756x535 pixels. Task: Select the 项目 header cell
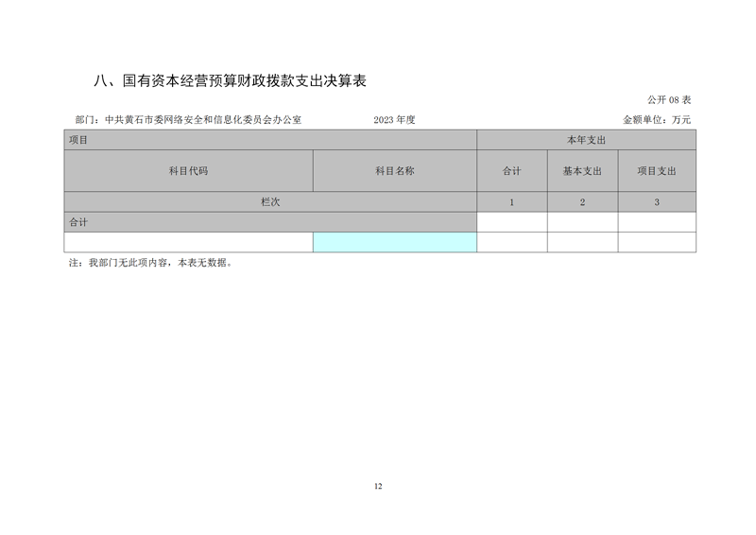(270, 140)
